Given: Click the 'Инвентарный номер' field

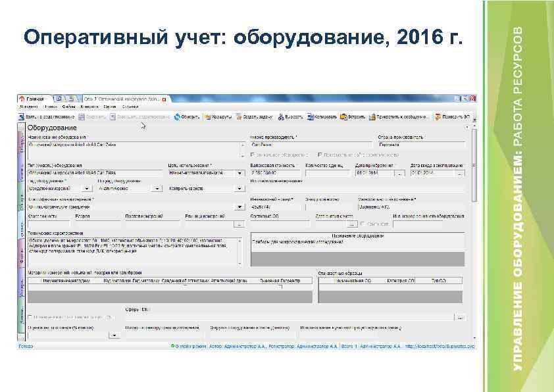Looking at the screenshot, I should (275, 207).
